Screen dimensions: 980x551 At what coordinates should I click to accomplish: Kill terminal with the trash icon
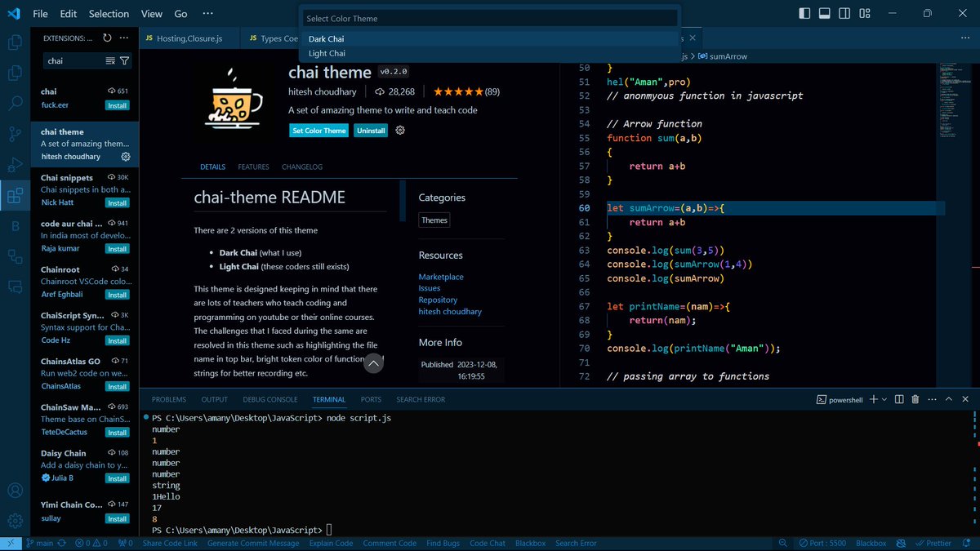915,399
